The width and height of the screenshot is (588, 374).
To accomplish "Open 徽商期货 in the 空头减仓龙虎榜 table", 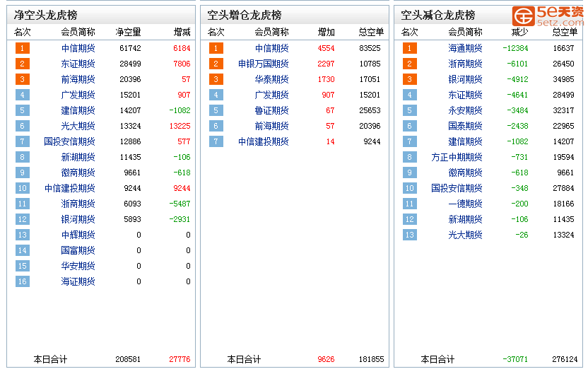I will coord(465,173).
